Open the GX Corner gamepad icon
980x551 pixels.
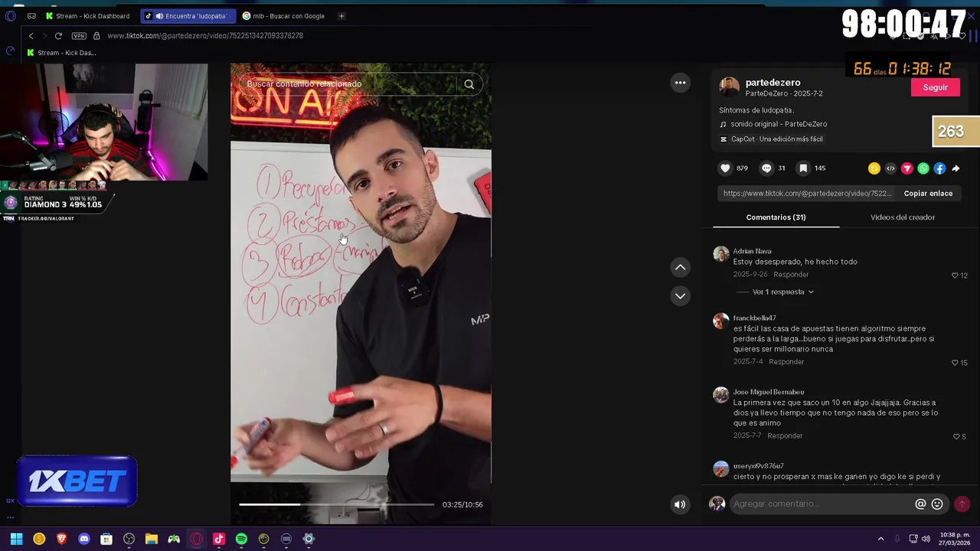(x=31, y=16)
